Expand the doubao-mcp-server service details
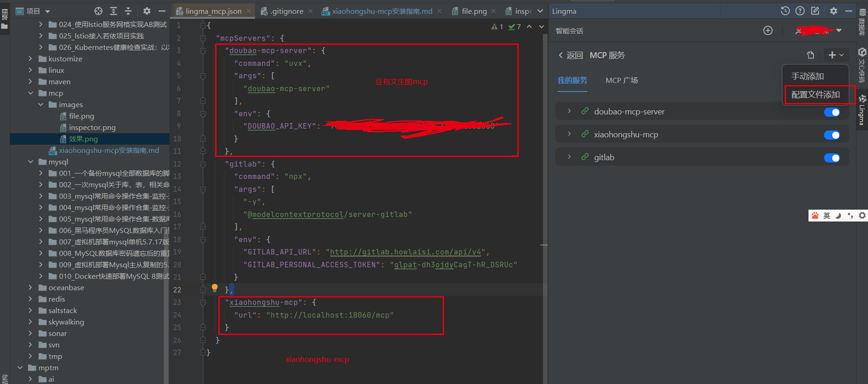Screen dimensions: 868x384 tap(569, 111)
